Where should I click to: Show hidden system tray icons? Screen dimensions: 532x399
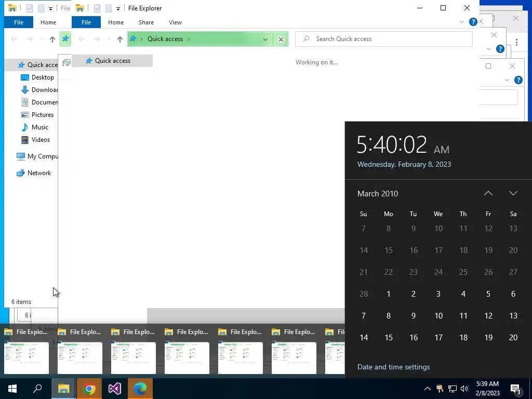coord(428,389)
